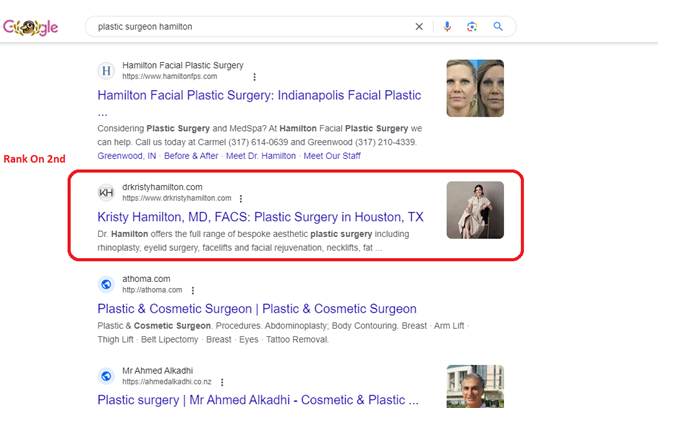The image size is (673, 422).
Task: Click the https://ahmedalkadhi.co.nz URL text
Action: (x=167, y=382)
